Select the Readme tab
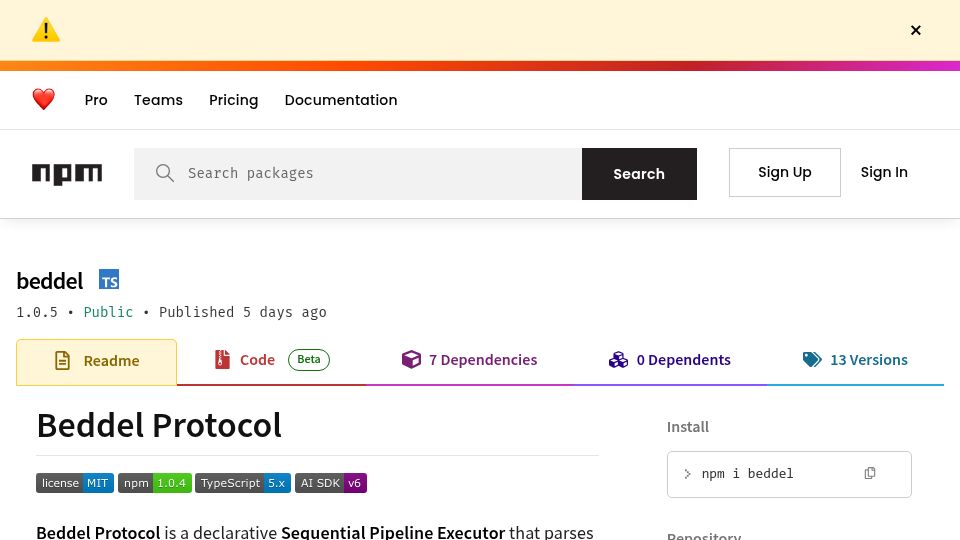 [x=97, y=362]
